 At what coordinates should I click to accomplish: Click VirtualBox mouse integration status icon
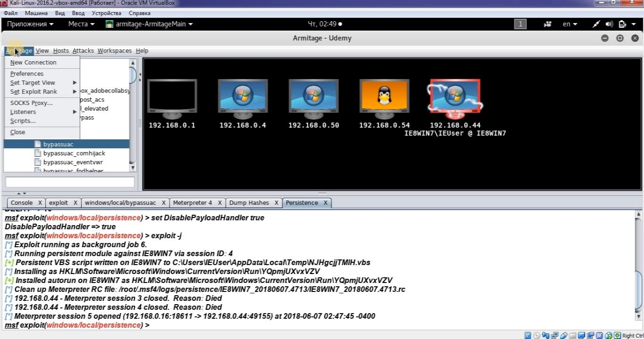click(x=609, y=336)
